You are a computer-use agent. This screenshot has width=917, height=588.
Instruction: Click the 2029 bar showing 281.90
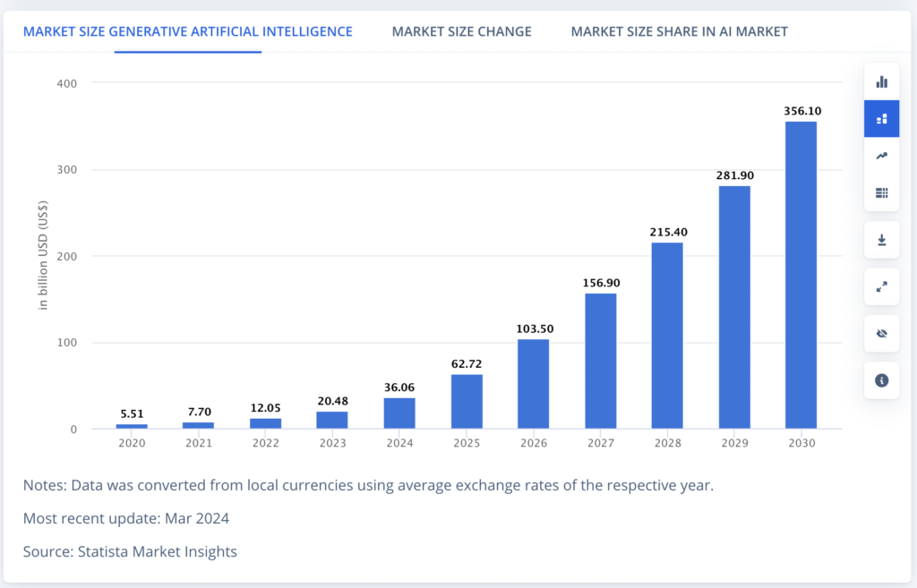pos(733,307)
